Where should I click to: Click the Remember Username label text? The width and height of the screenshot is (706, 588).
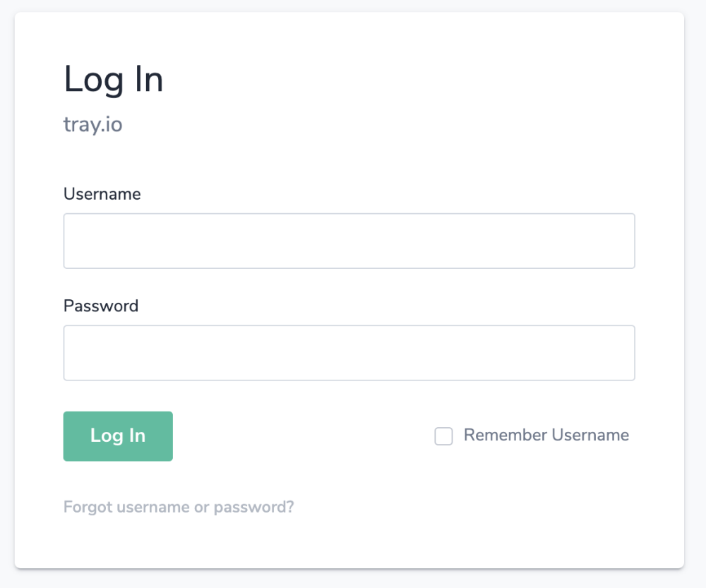click(546, 435)
